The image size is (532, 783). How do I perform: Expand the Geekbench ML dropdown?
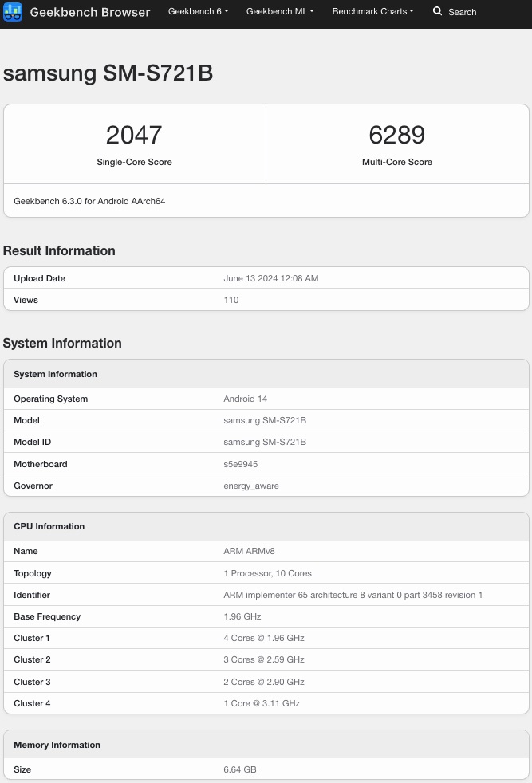(280, 12)
